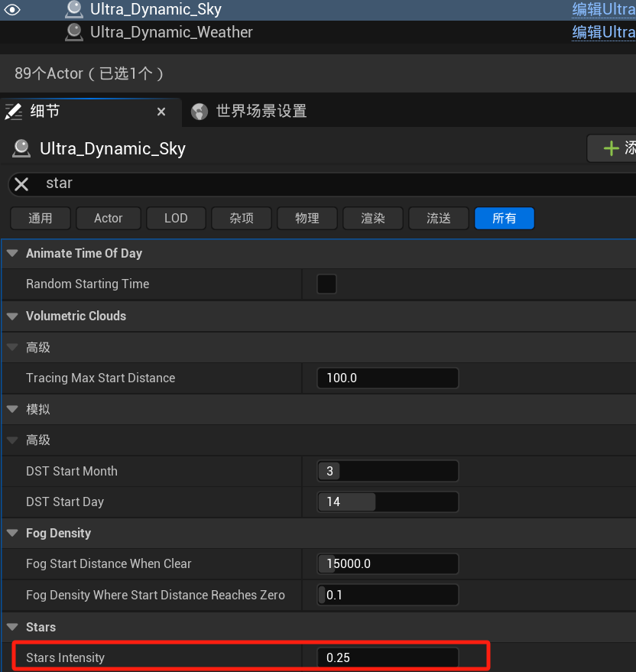
Task: Click DST Start Month slider field
Action: [388, 471]
